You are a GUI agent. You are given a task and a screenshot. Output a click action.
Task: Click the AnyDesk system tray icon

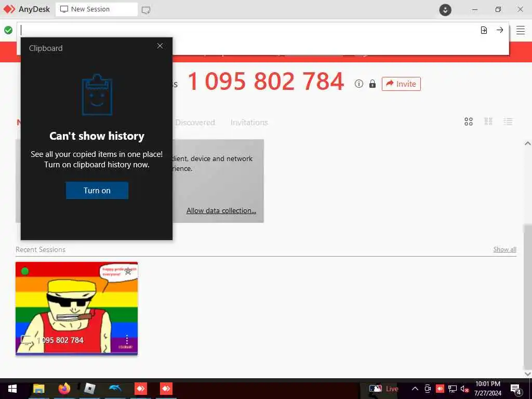440,389
